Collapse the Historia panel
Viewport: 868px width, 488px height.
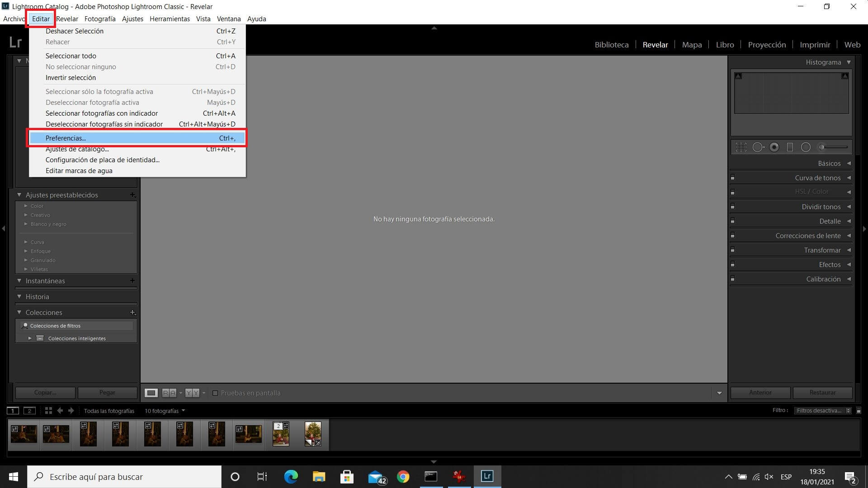point(19,296)
